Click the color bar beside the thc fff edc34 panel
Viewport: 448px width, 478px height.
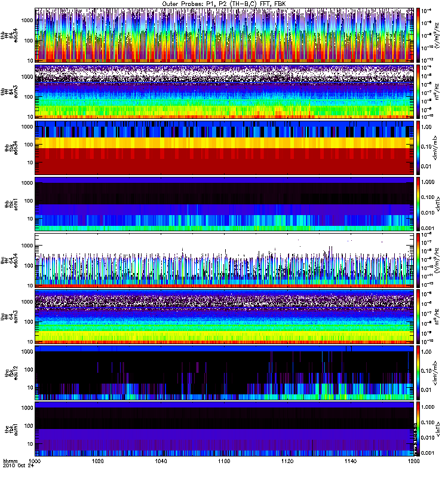pyautogui.click(x=418, y=261)
